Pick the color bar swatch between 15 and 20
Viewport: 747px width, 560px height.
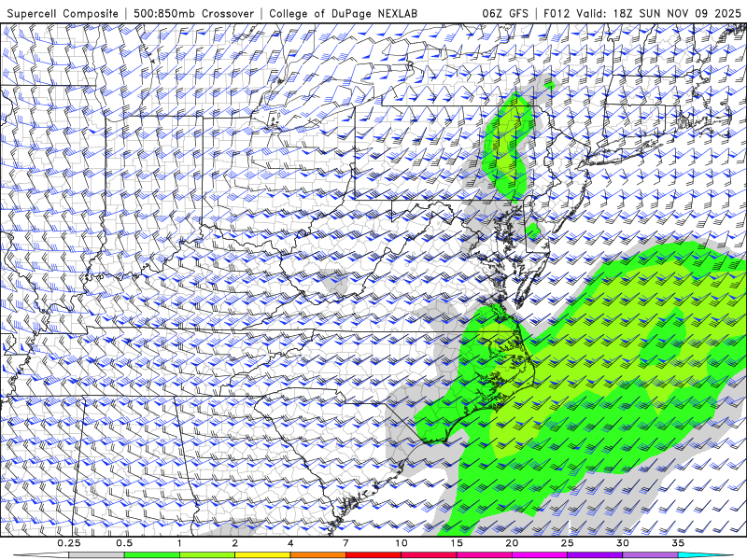(x=484, y=555)
